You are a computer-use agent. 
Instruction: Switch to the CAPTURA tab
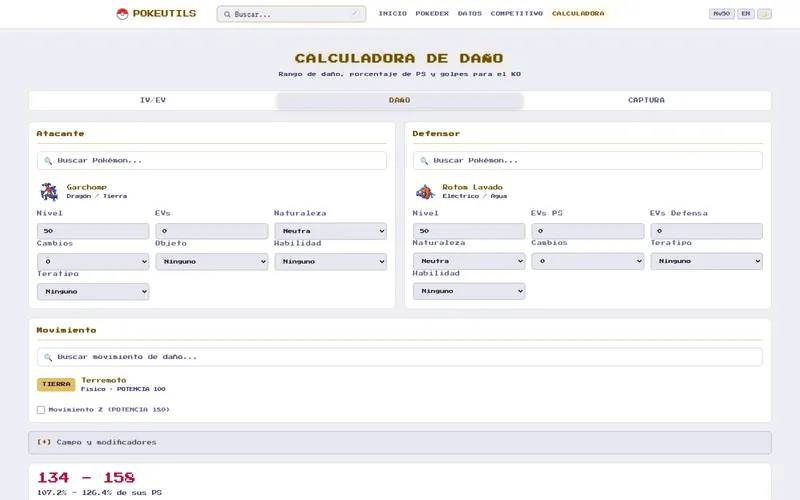[x=646, y=101]
